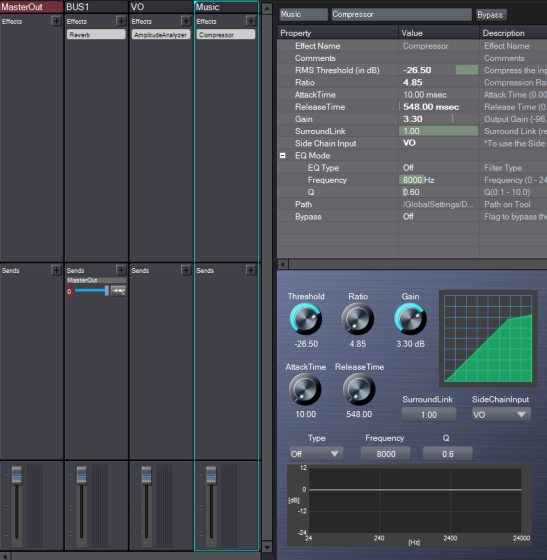Click the ReleaseTime knob
The height and width of the screenshot is (560, 547).
(x=359, y=389)
